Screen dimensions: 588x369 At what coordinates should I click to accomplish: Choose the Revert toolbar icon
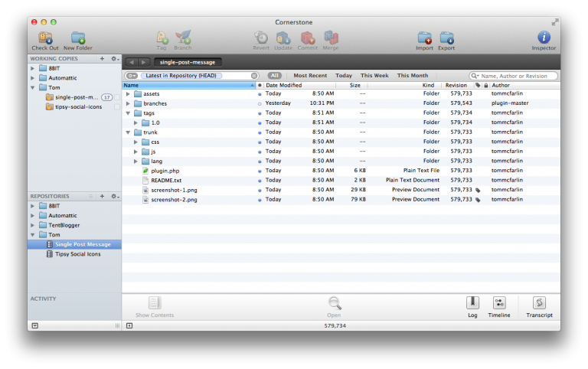click(x=261, y=38)
